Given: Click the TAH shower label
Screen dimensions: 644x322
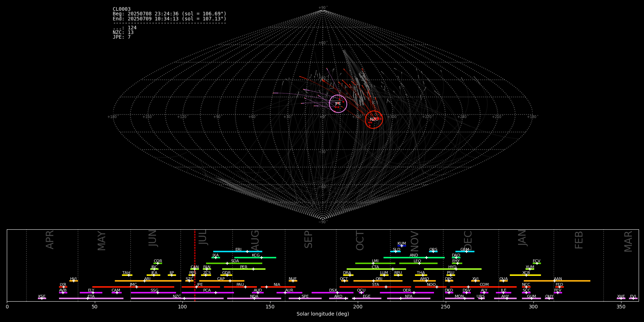Looking at the screenshot, I should pyautogui.click(x=126, y=273).
